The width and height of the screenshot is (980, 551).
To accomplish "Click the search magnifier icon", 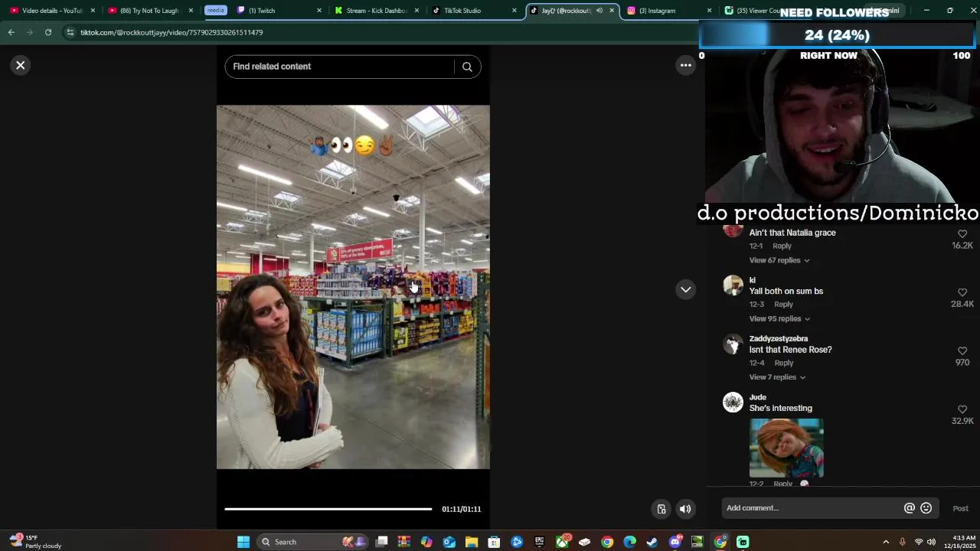I will [x=467, y=67].
